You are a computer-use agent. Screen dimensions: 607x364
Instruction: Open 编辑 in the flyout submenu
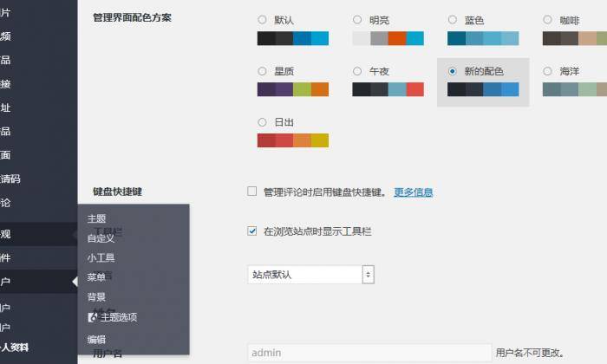(x=96, y=340)
